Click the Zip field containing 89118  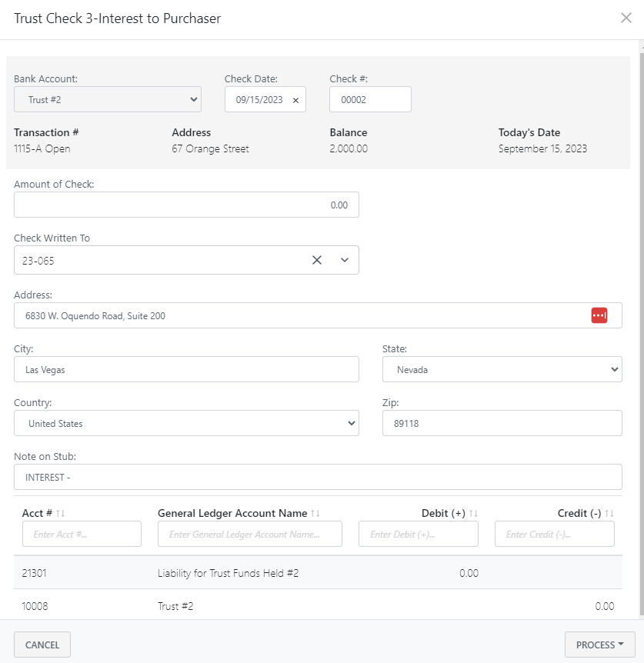click(x=502, y=423)
